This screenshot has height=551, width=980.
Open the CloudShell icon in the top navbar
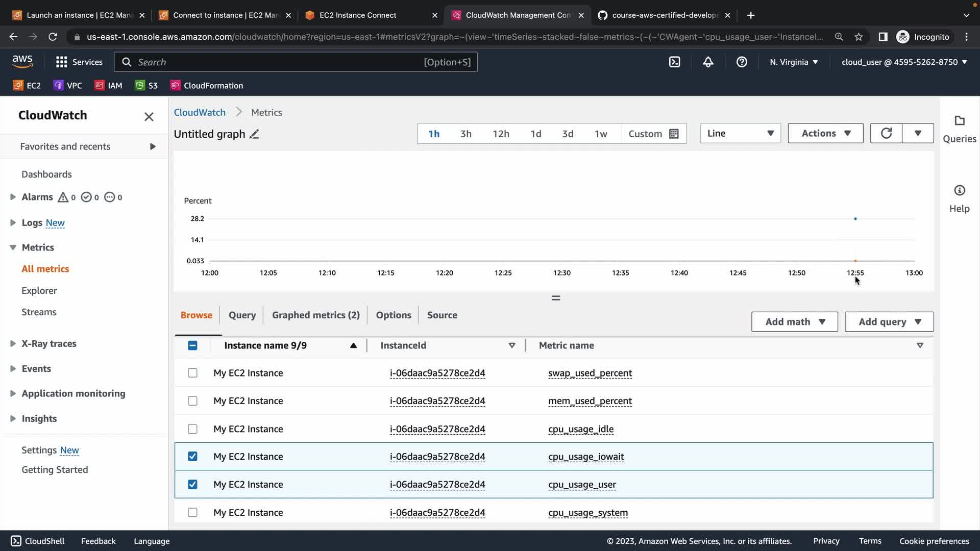pyautogui.click(x=674, y=62)
